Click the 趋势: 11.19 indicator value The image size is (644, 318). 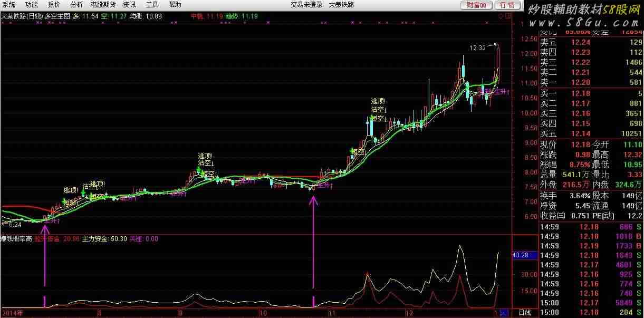[242, 17]
